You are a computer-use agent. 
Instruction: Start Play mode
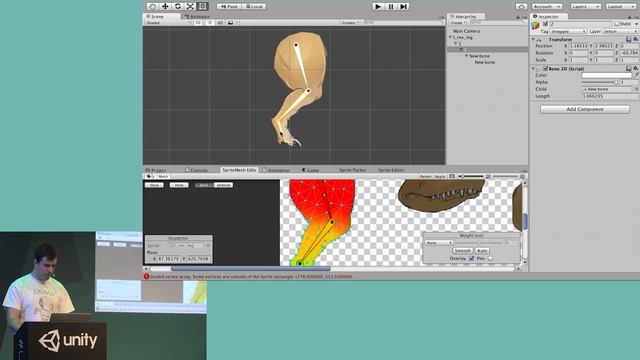[378, 7]
